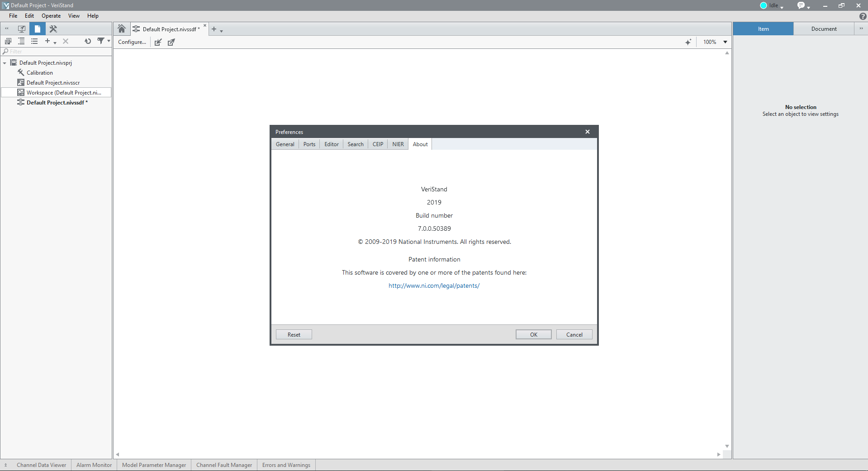The width and height of the screenshot is (868, 471).
Task: Open Errors and Warnings bottom tab
Action: (x=286, y=465)
